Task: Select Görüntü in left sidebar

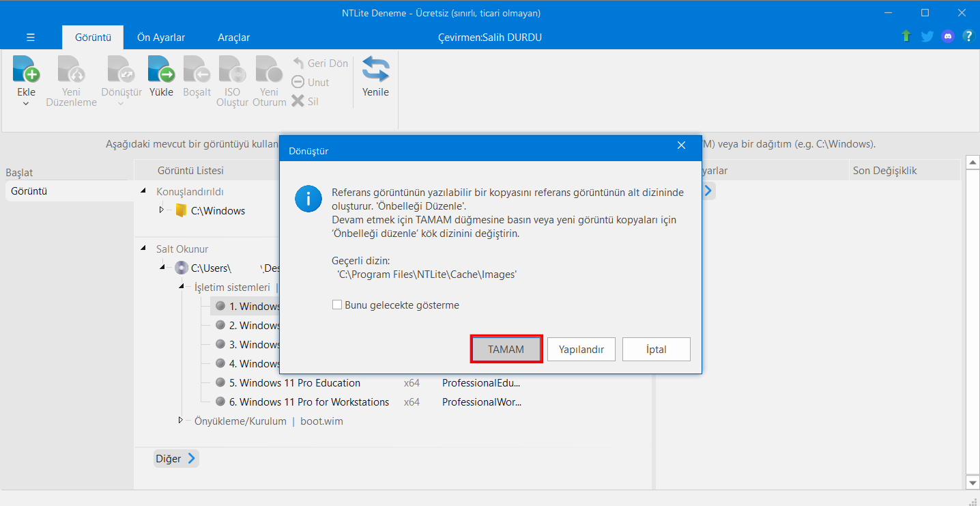Action: [69, 191]
